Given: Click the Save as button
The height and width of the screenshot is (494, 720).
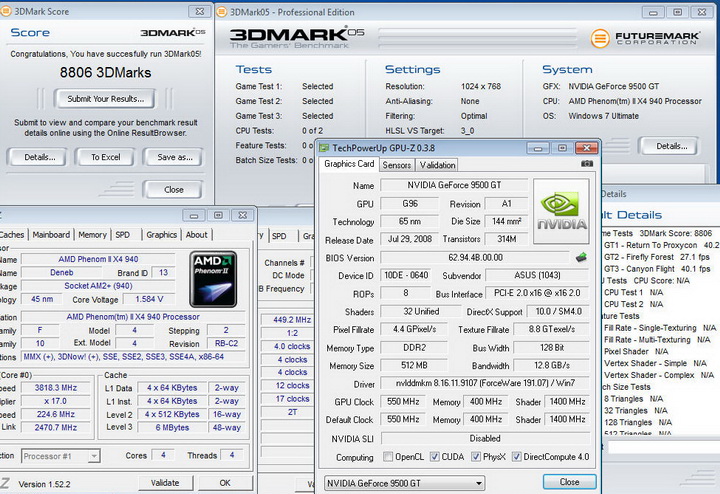Looking at the screenshot, I should click(x=174, y=157).
